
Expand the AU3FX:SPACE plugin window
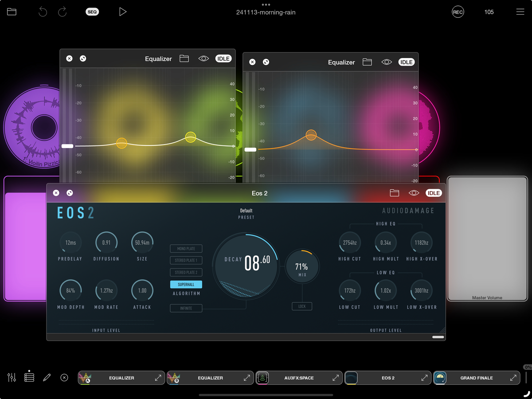click(336, 378)
